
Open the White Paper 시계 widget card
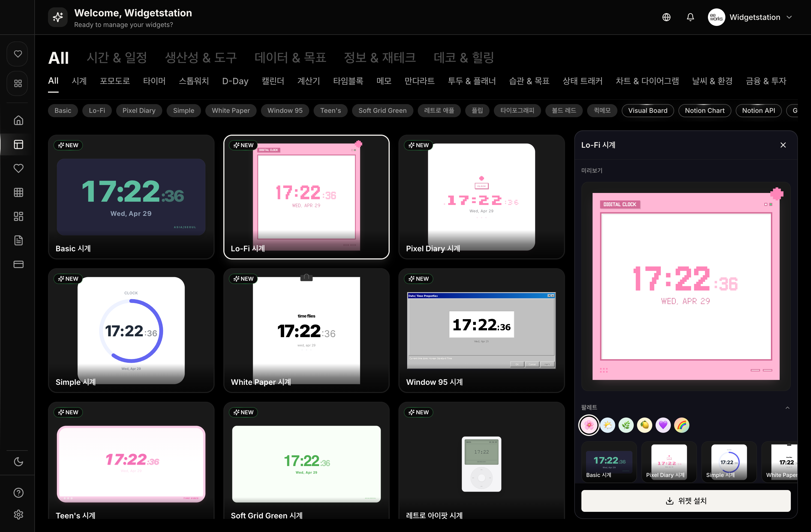tap(306, 330)
